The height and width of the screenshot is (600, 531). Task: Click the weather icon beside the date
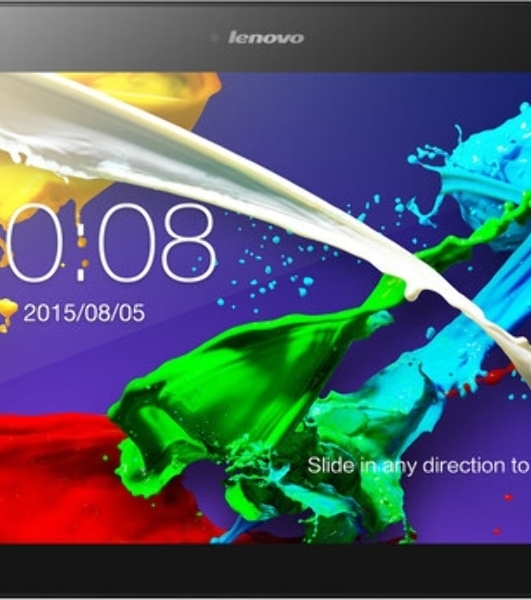(x=8, y=315)
